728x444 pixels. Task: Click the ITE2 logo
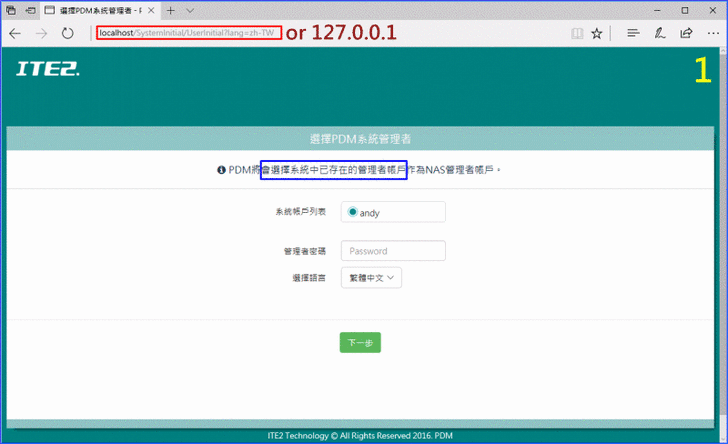(x=48, y=69)
